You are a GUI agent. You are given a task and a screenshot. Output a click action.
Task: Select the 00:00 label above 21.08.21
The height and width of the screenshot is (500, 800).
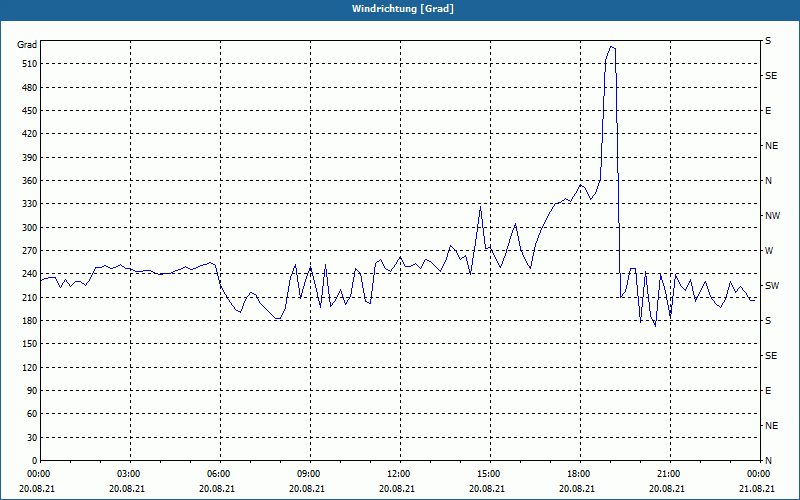click(x=759, y=474)
